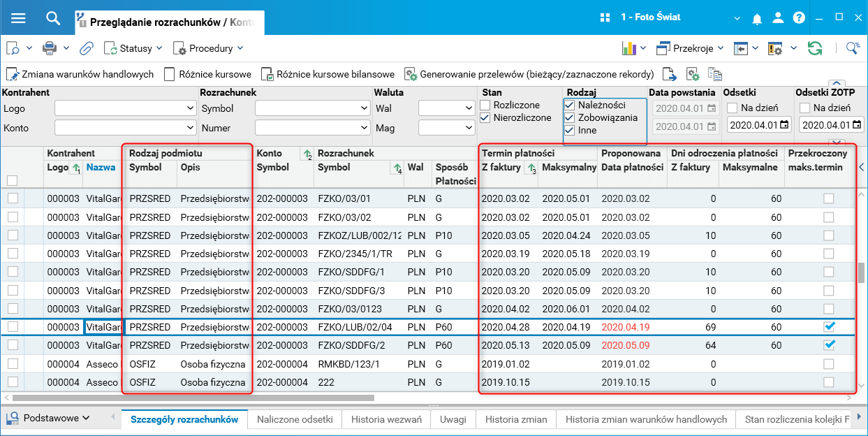Select row checkbox for FZKO/03/01
This screenshot has height=436, width=868.
(x=13, y=198)
